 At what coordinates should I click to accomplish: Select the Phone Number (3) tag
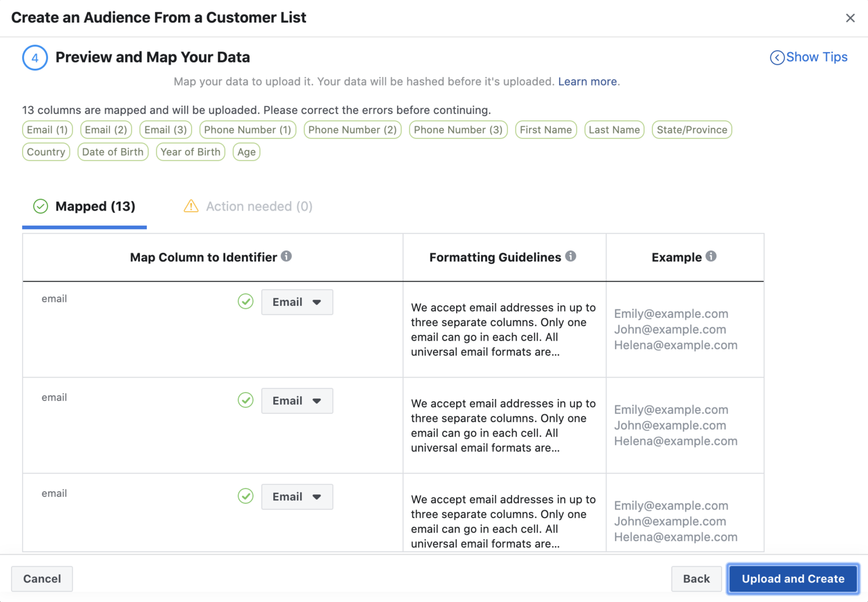pos(458,130)
